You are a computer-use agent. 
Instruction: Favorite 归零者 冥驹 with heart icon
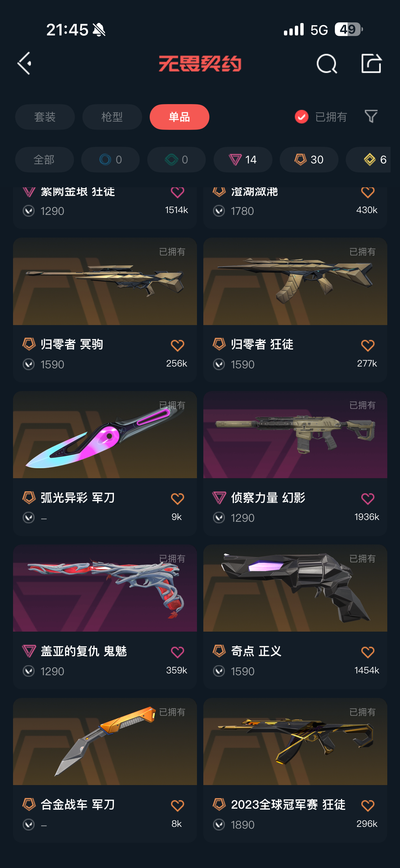(177, 345)
